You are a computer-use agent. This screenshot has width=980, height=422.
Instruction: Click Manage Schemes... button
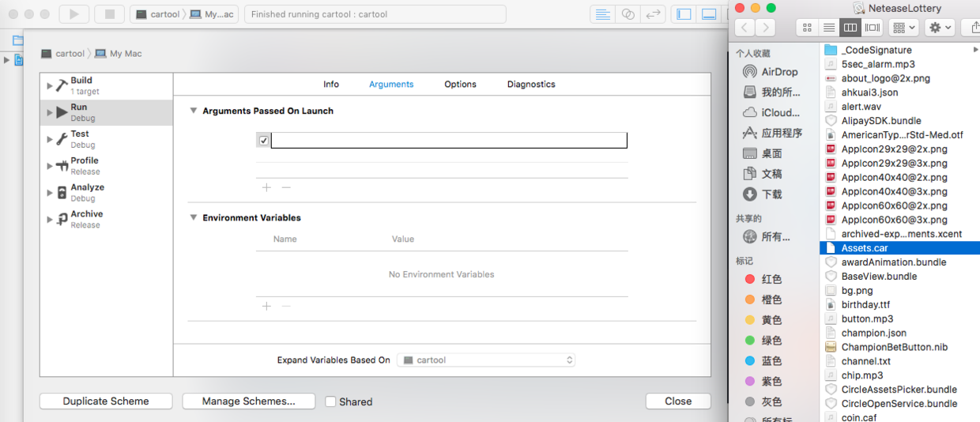248,401
